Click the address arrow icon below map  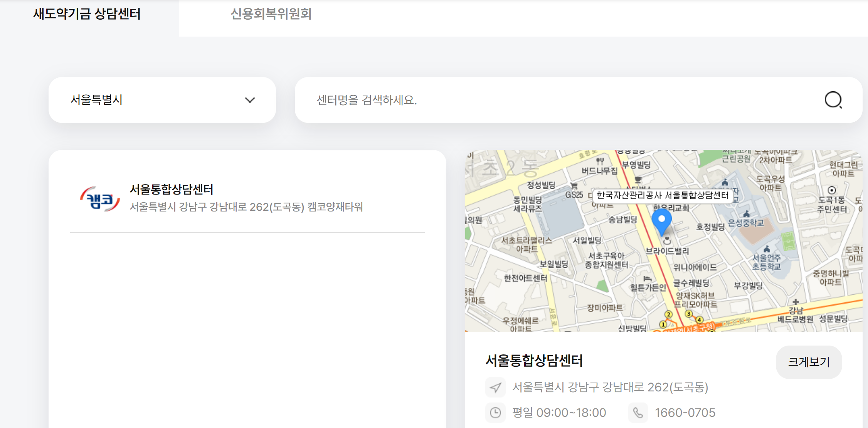495,387
